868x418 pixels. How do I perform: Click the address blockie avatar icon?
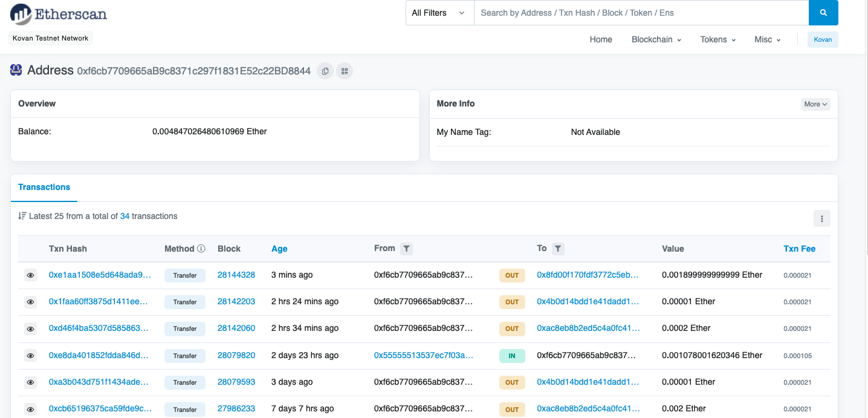click(x=16, y=70)
